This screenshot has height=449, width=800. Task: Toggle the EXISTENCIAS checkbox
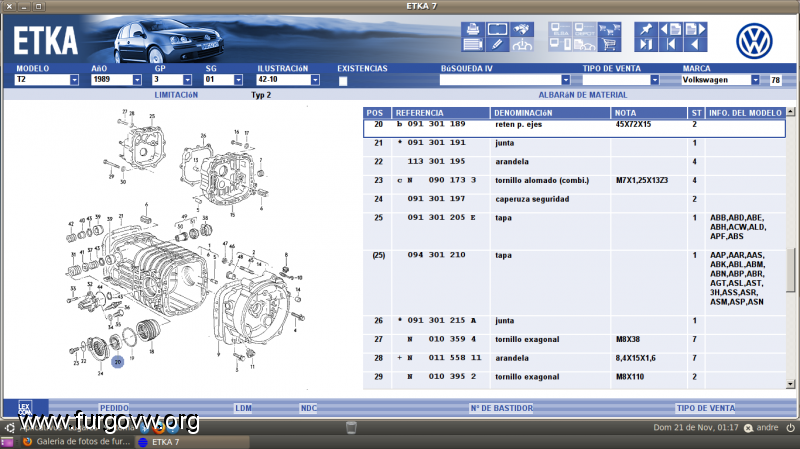pos(343,81)
